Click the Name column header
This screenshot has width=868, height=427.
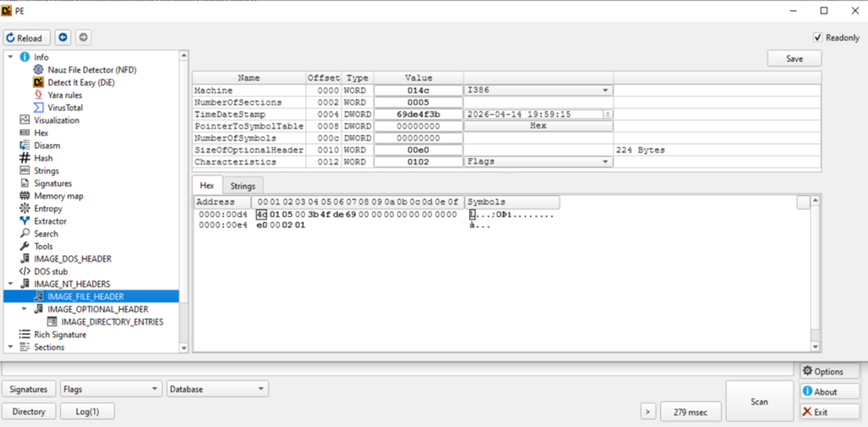point(249,78)
